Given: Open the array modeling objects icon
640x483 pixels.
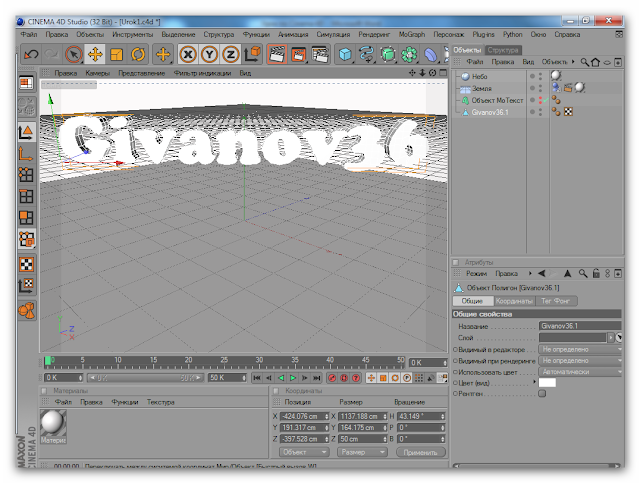Looking at the screenshot, I should click(409, 54).
